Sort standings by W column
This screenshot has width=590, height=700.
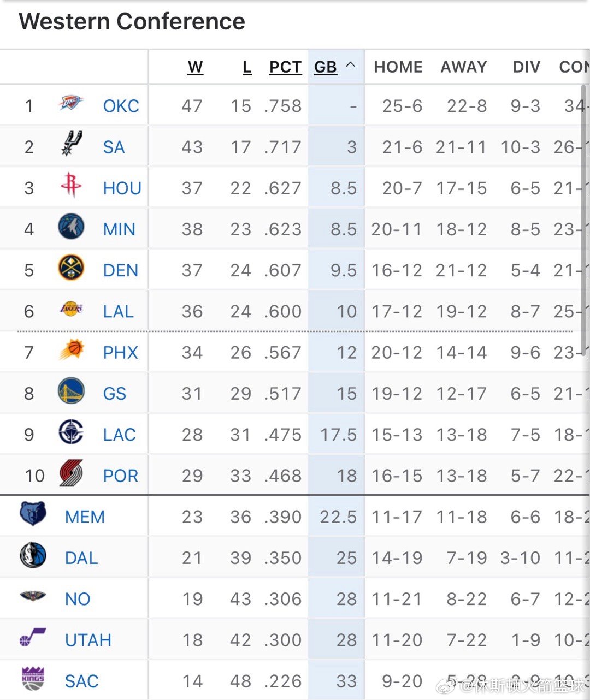click(195, 67)
